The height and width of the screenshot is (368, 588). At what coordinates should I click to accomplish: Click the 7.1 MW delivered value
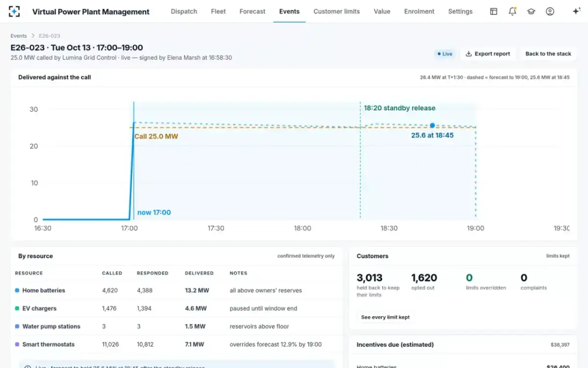195,344
